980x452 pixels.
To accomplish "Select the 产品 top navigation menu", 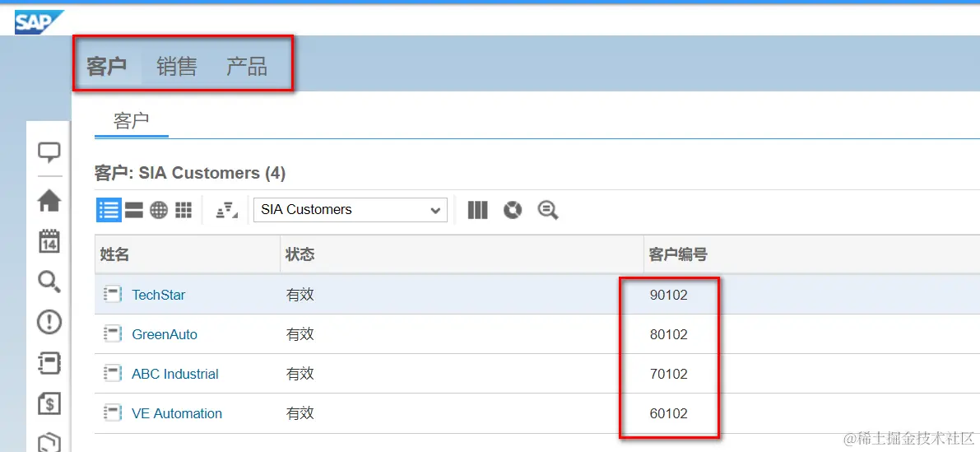I will click(x=247, y=66).
